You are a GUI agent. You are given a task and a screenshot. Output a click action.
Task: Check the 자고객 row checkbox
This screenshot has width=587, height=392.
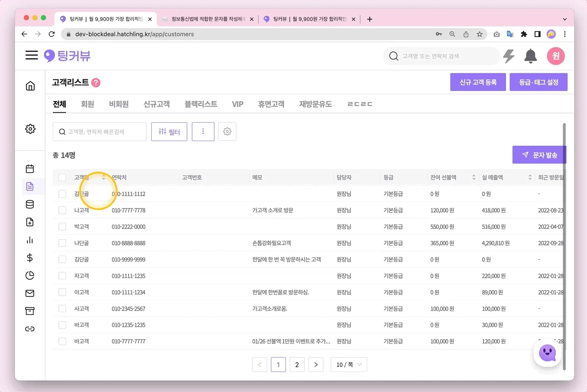coord(62,276)
